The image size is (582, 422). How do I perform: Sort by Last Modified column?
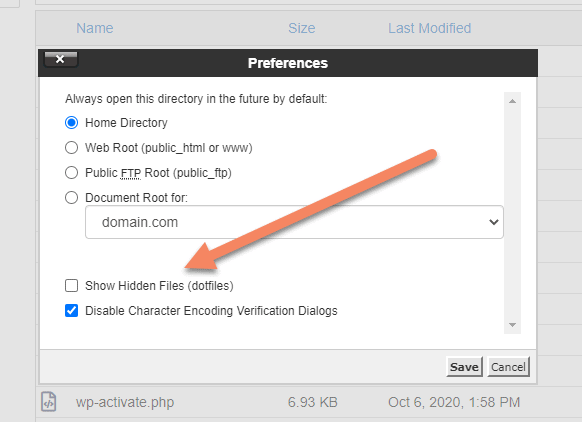pyautogui.click(x=429, y=28)
